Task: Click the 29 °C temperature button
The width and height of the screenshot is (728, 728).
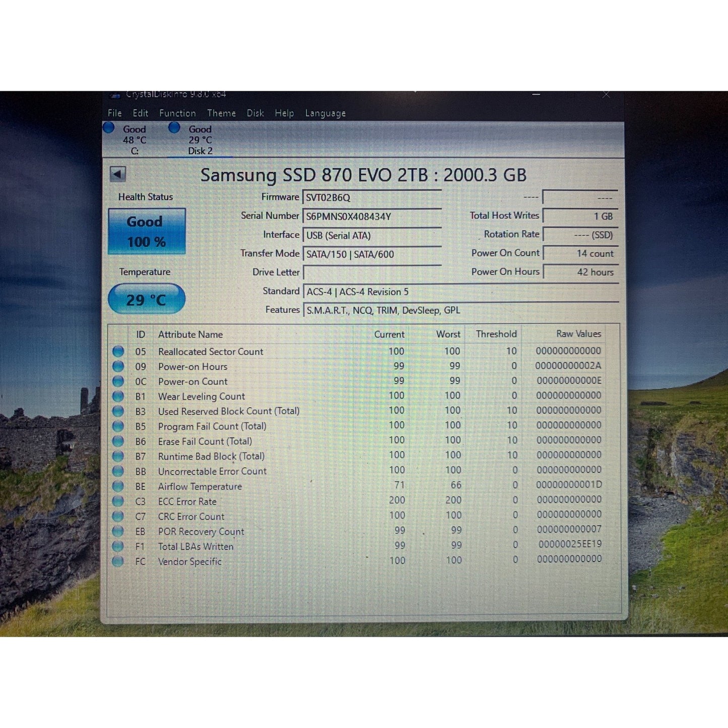Action: pos(147,299)
